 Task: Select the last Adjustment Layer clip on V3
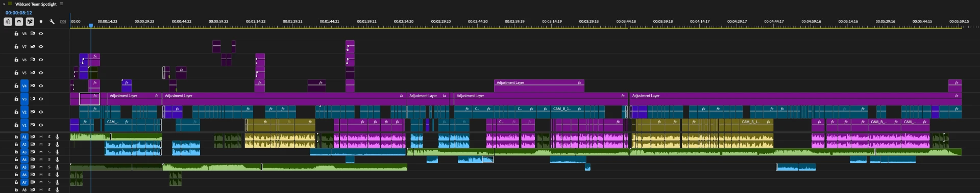795,99
